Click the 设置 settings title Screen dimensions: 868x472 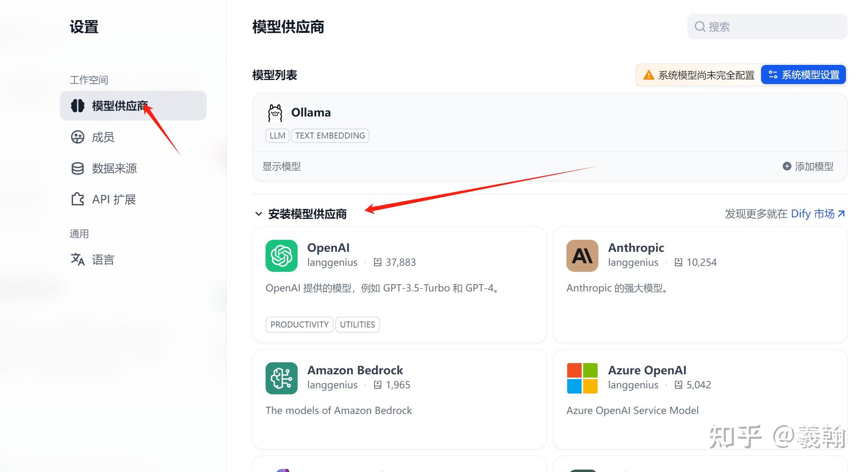pyautogui.click(x=84, y=27)
